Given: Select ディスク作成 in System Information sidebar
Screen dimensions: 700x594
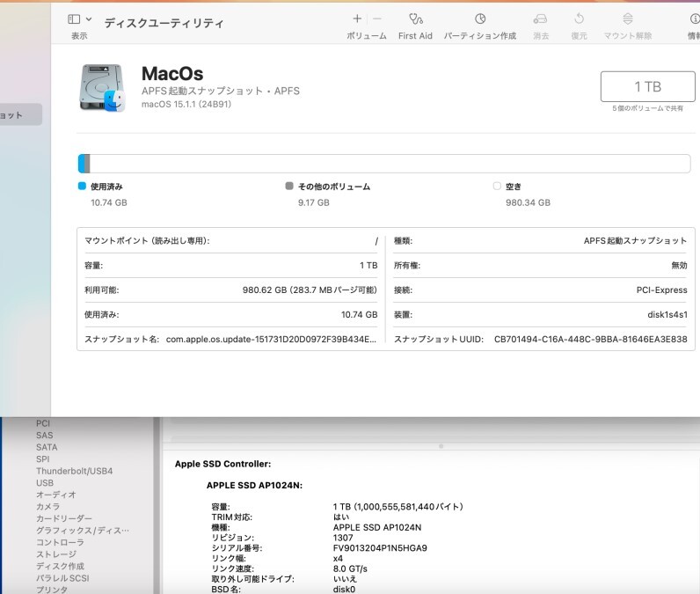Looking at the screenshot, I should pos(61,567).
